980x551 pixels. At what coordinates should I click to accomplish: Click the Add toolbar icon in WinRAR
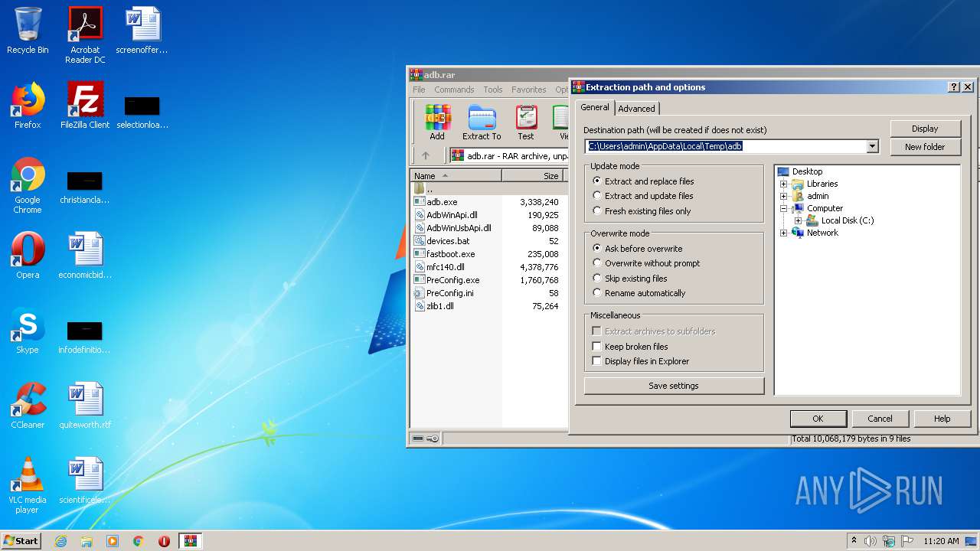pyautogui.click(x=437, y=122)
